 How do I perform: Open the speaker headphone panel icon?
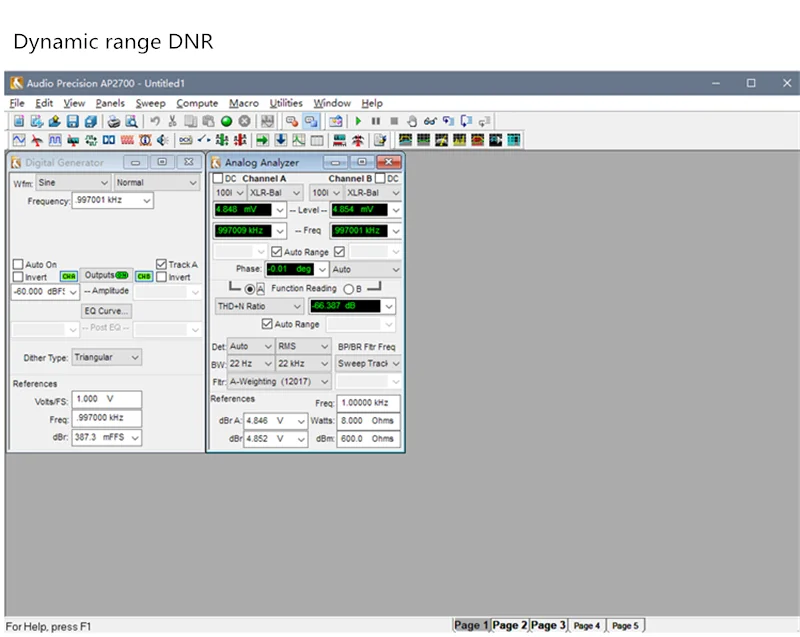pyautogui.click(x=163, y=140)
